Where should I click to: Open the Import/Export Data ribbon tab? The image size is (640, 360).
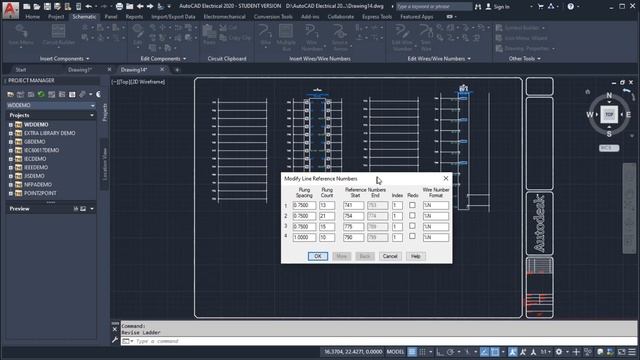173,17
